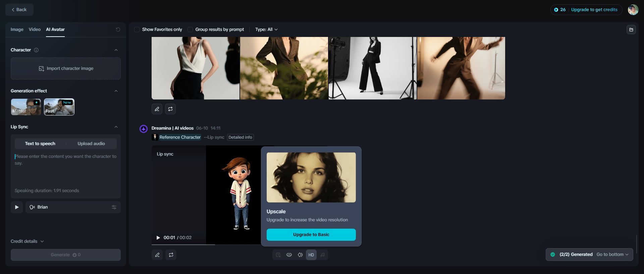Open the user profile avatar
Viewport: 644px width, 274px height.
tap(633, 10)
